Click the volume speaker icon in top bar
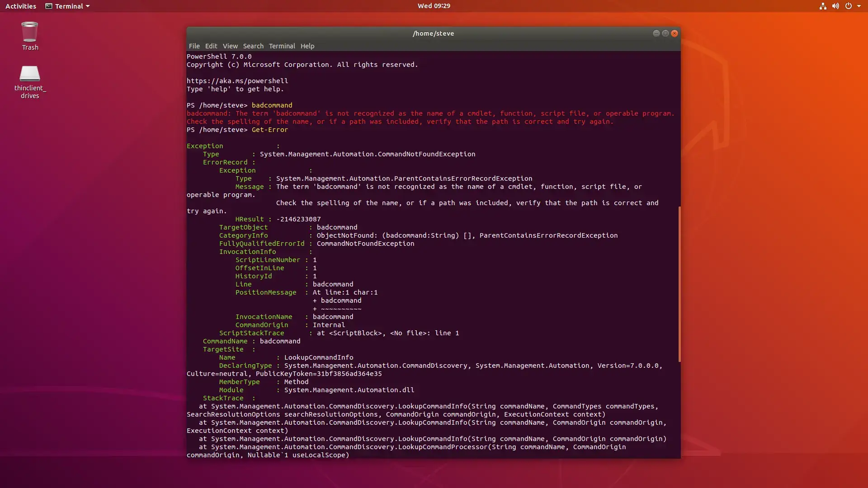Viewport: 868px width, 488px height. point(835,6)
